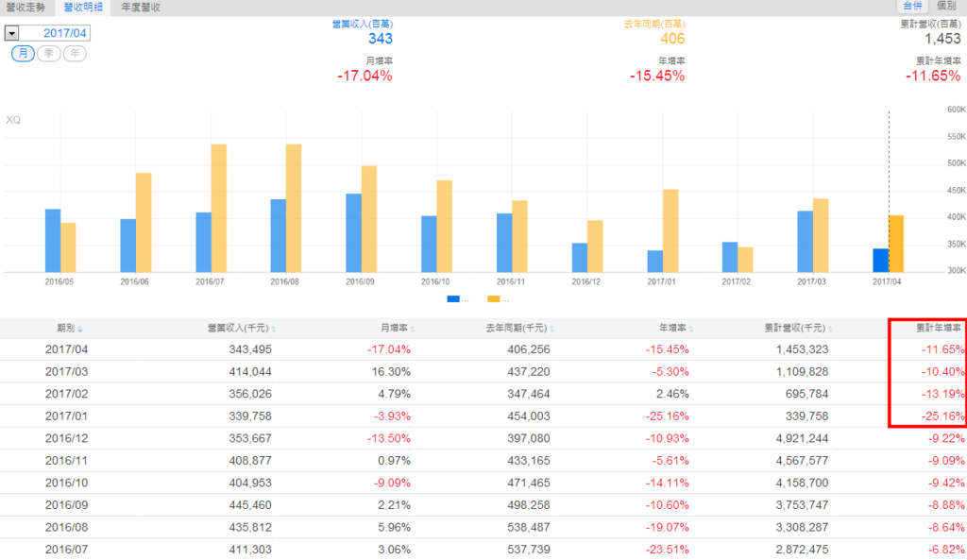Click the cumulative revenue cell 1,109,828
Viewport: 967px width, 560px height.
(803, 372)
